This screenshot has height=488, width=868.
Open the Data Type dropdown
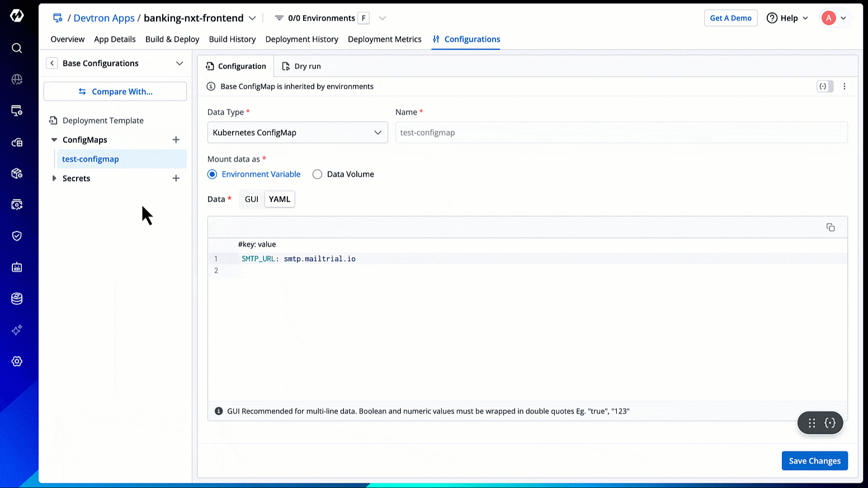point(297,132)
